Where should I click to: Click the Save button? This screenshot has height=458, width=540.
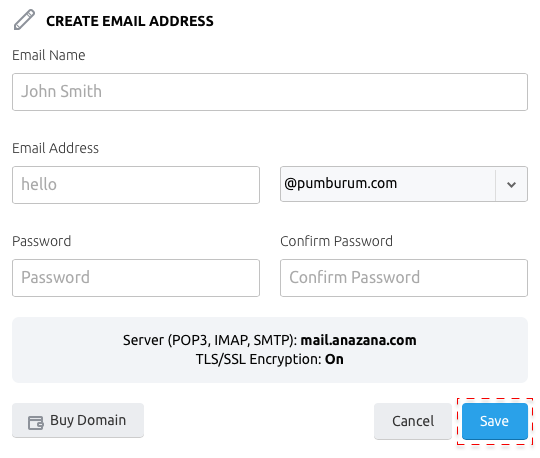coord(495,421)
